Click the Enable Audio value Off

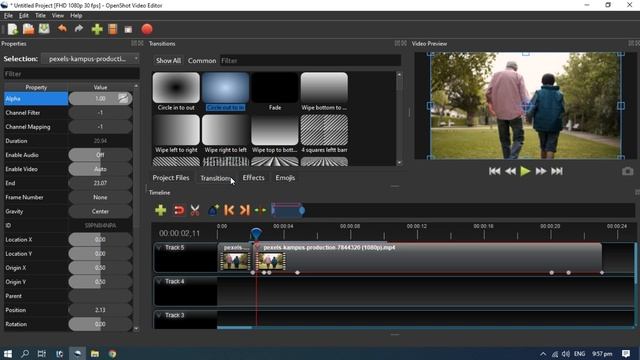click(100, 155)
